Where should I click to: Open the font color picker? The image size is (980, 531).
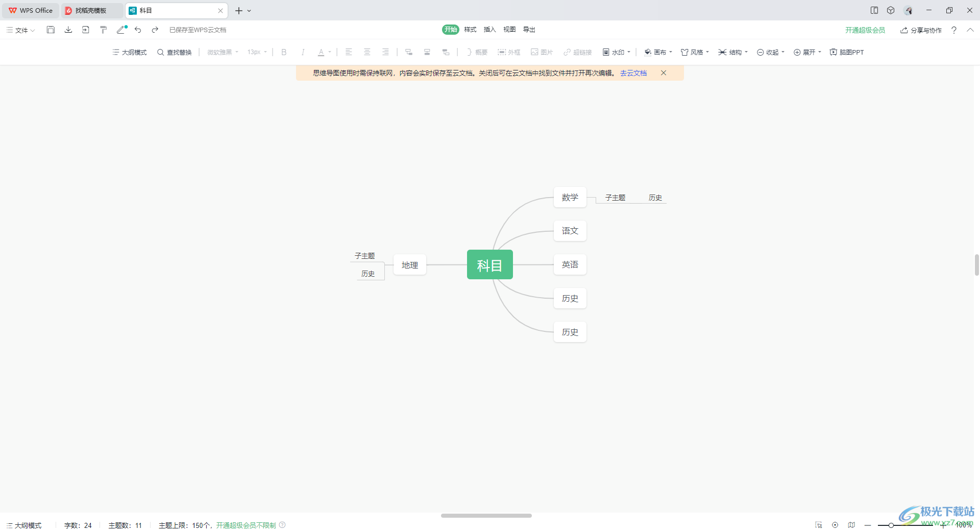(x=325, y=52)
